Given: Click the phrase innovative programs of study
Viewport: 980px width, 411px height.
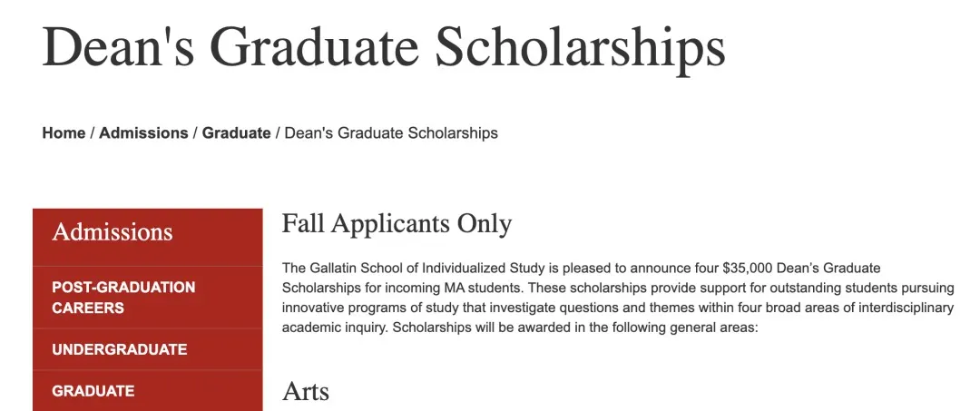Looking at the screenshot, I should point(365,308).
